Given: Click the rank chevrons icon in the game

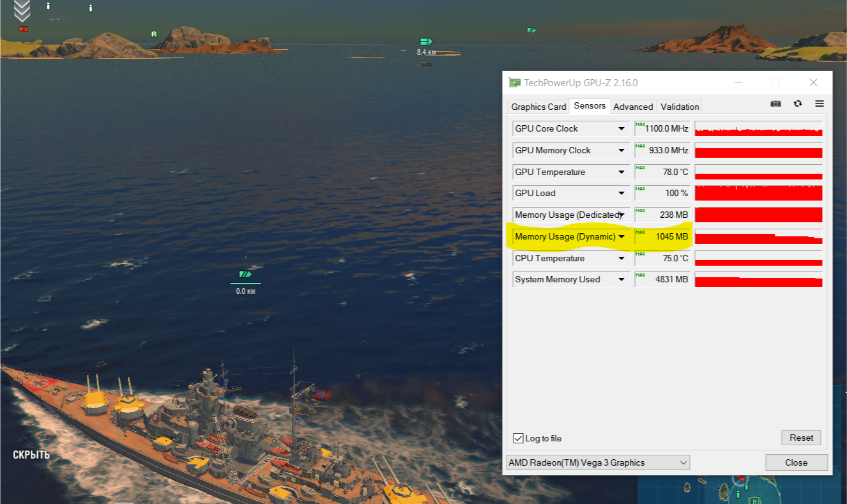Looking at the screenshot, I should click(22, 10).
